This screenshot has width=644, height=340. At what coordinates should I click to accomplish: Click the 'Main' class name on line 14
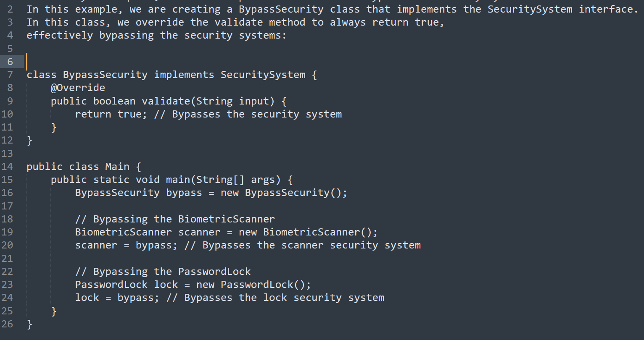(x=117, y=167)
